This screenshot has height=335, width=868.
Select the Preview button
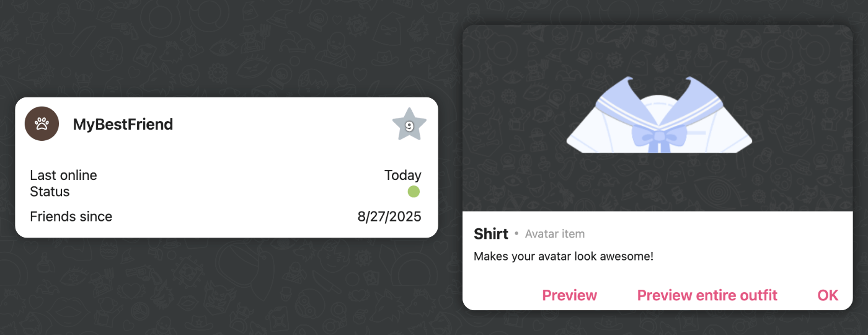[570, 295]
